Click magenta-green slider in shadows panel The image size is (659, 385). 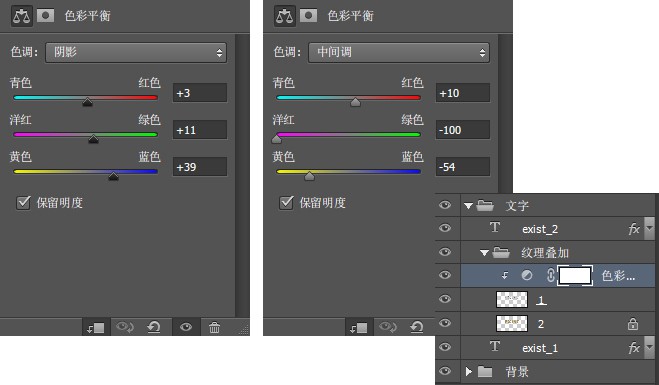85,135
